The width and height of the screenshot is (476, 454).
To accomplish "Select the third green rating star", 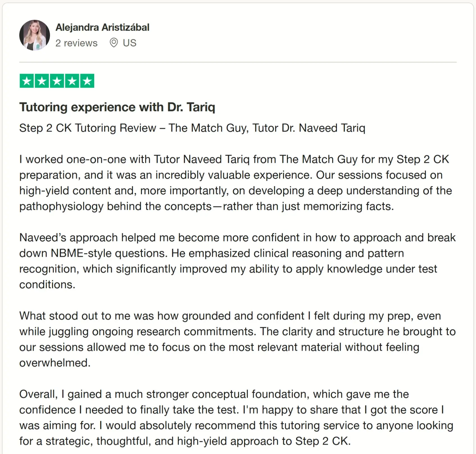I will click(57, 81).
